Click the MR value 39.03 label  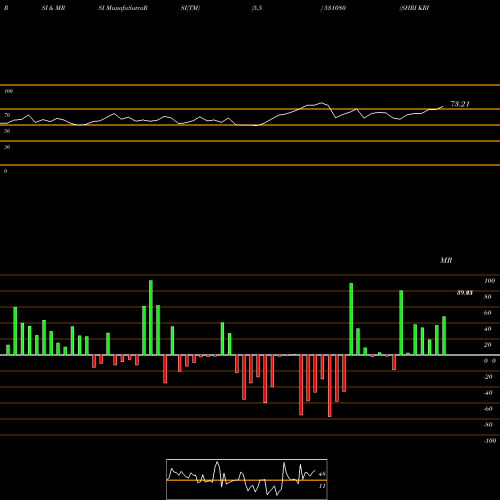[x=465, y=293]
